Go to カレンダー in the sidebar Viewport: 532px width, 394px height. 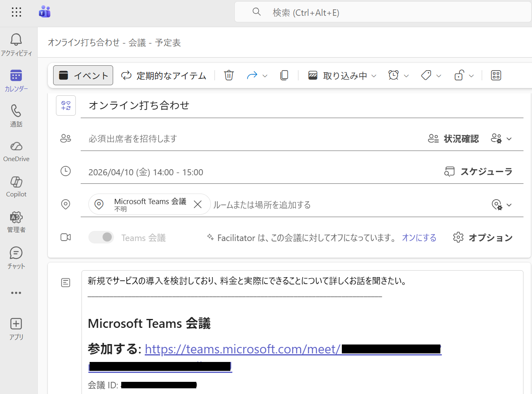(16, 80)
